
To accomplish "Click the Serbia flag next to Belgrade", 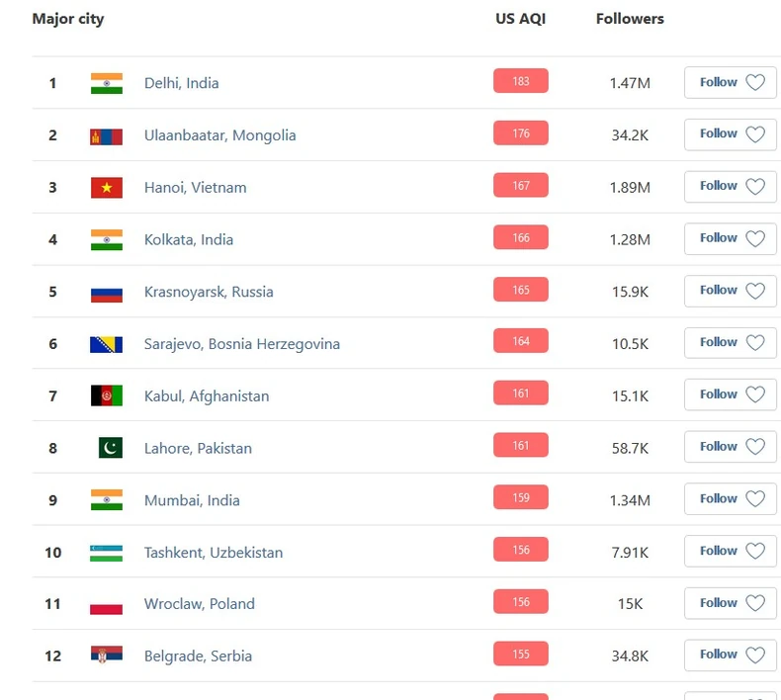I will point(106,656).
